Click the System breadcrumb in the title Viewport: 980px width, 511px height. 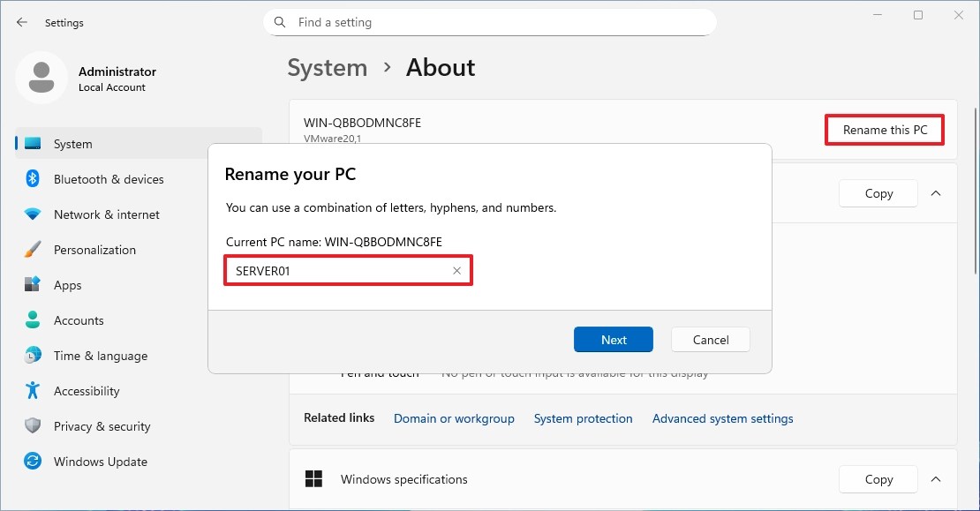328,67
